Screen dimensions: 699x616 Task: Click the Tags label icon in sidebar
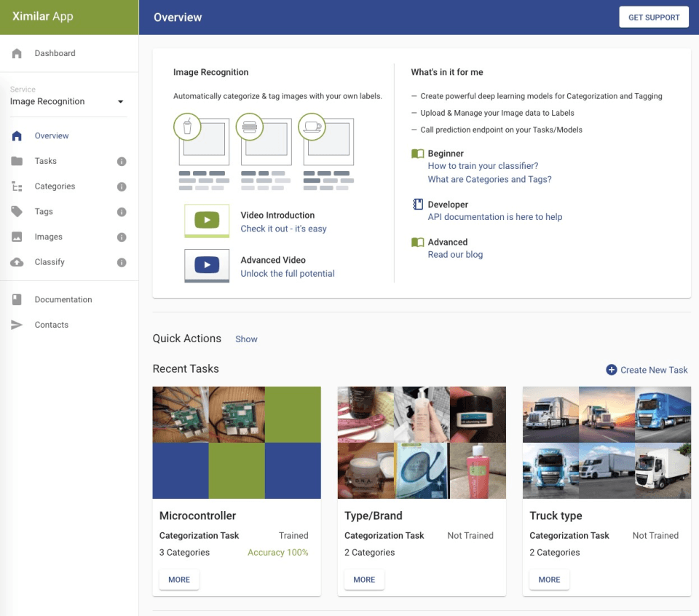click(x=17, y=211)
